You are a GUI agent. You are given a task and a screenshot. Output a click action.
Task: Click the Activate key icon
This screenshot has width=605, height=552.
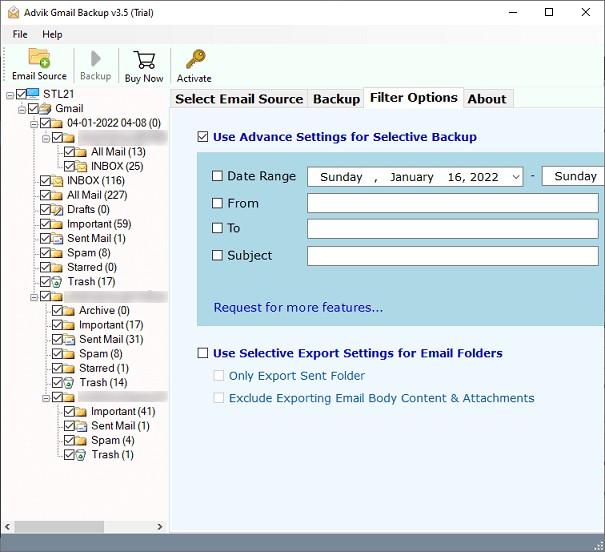[x=195, y=59]
